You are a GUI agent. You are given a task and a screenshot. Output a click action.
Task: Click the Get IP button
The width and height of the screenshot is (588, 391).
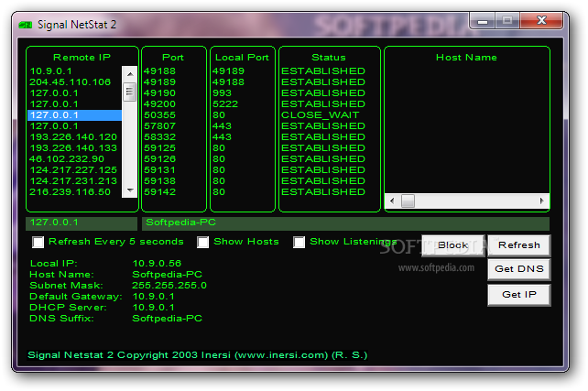coord(519,295)
